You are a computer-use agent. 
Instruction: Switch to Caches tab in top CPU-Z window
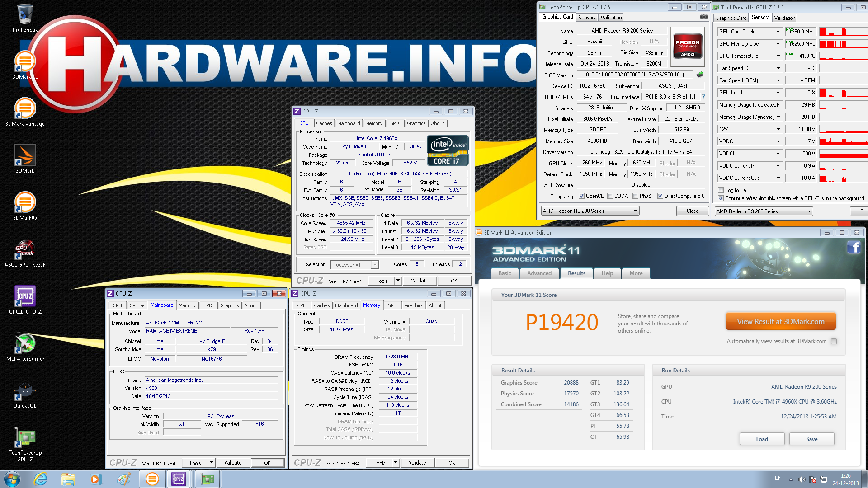(x=324, y=123)
